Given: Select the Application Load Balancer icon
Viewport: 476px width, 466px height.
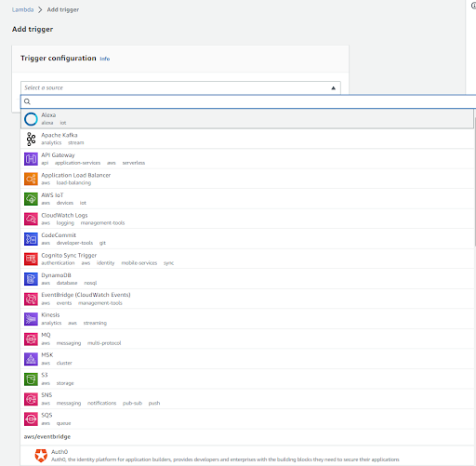Looking at the screenshot, I should tap(31, 179).
